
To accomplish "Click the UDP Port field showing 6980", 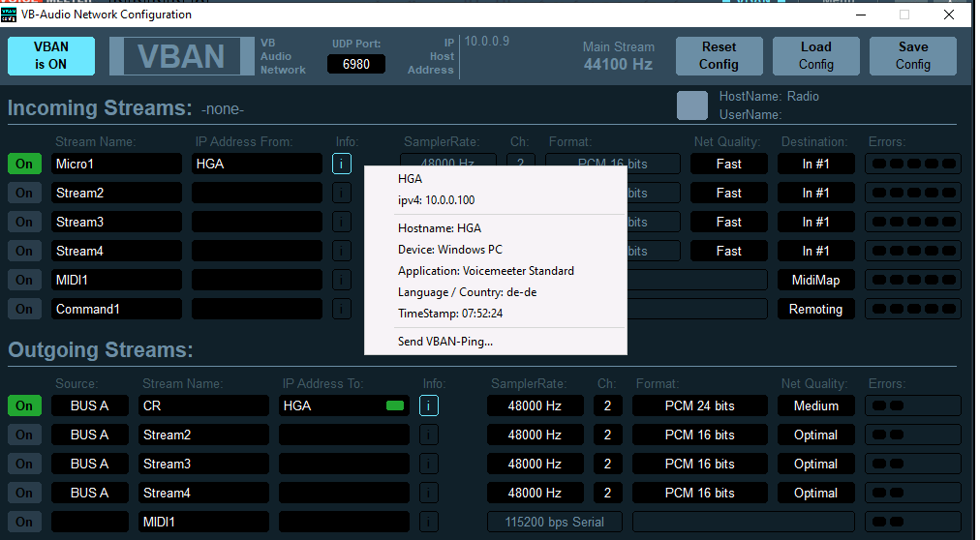I will coord(356,64).
